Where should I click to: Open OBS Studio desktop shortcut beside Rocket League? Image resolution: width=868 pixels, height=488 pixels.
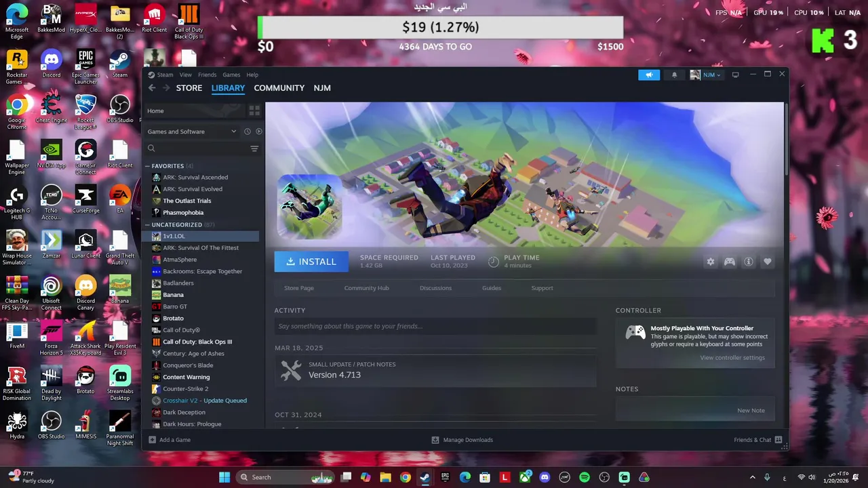120,108
